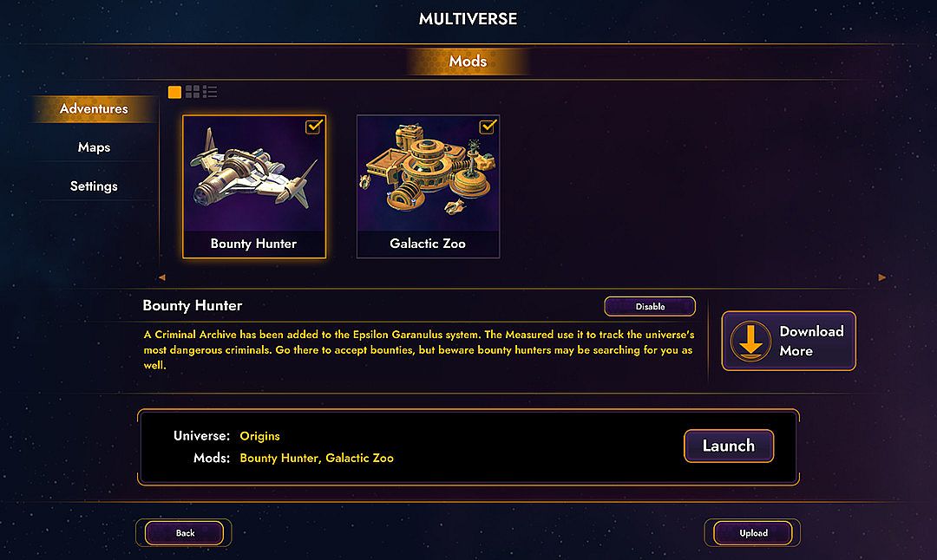The height and width of the screenshot is (560, 937).
Task: Click the Upload button
Action: 753,533
